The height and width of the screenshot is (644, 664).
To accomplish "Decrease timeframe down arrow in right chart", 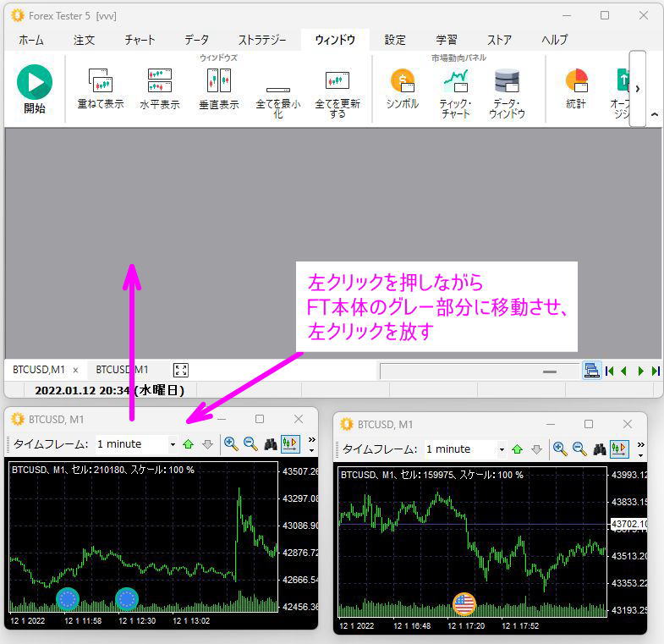I will [536, 449].
